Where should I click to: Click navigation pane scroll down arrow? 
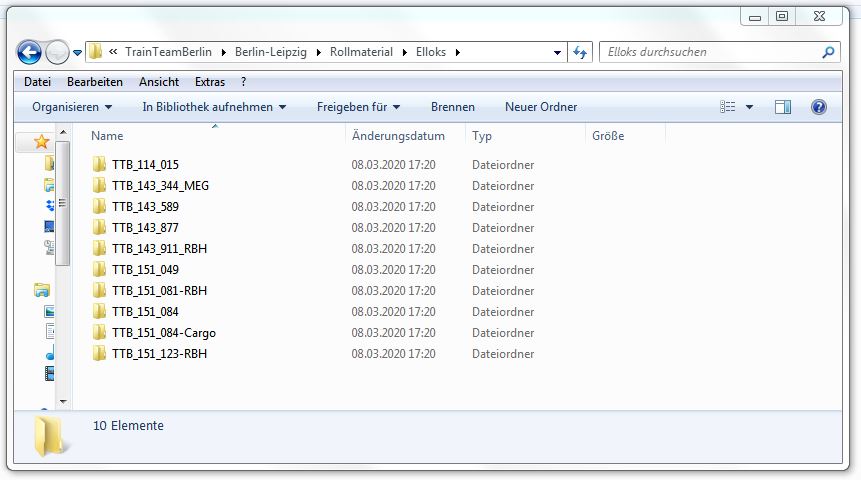(63, 402)
